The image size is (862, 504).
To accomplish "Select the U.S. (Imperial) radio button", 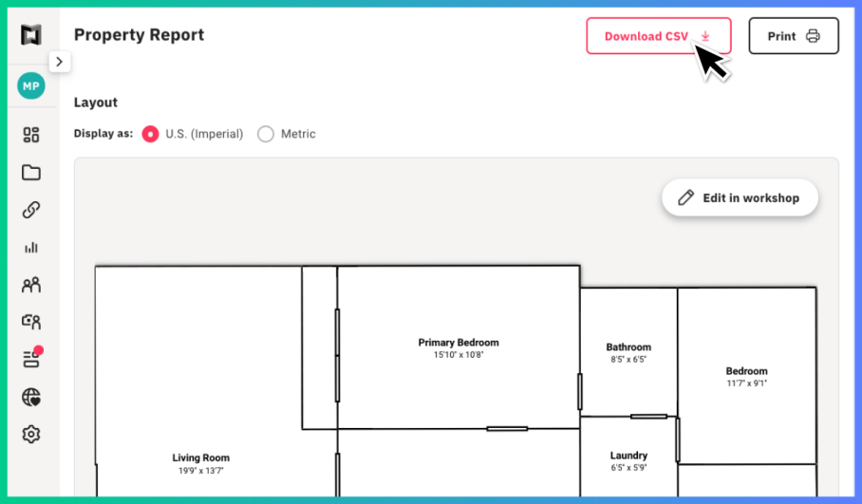I will click(150, 134).
